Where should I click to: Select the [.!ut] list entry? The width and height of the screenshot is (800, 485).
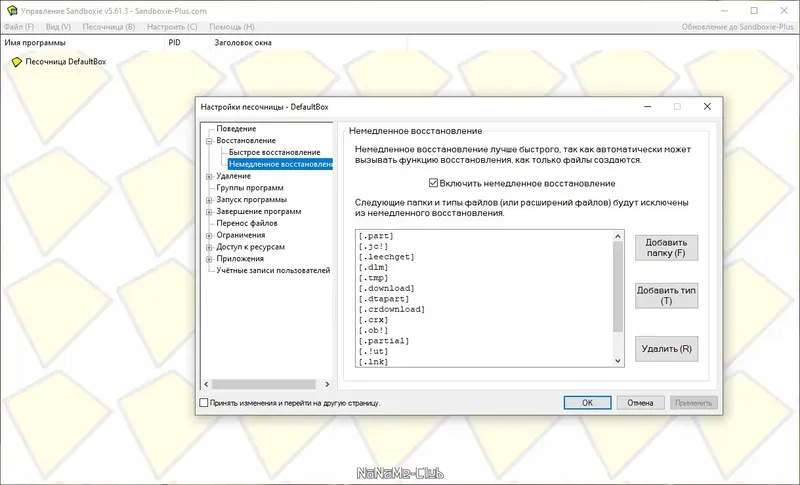point(373,351)
